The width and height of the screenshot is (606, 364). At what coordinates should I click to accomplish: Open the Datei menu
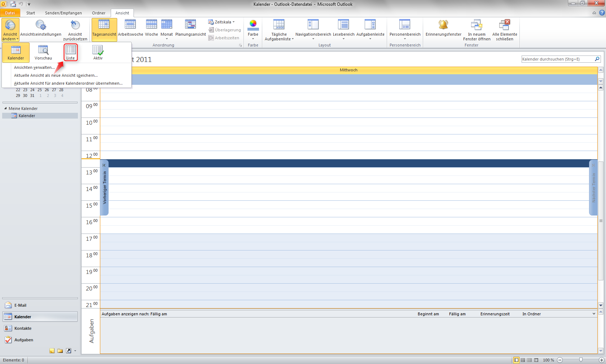(x=10, y=13)
